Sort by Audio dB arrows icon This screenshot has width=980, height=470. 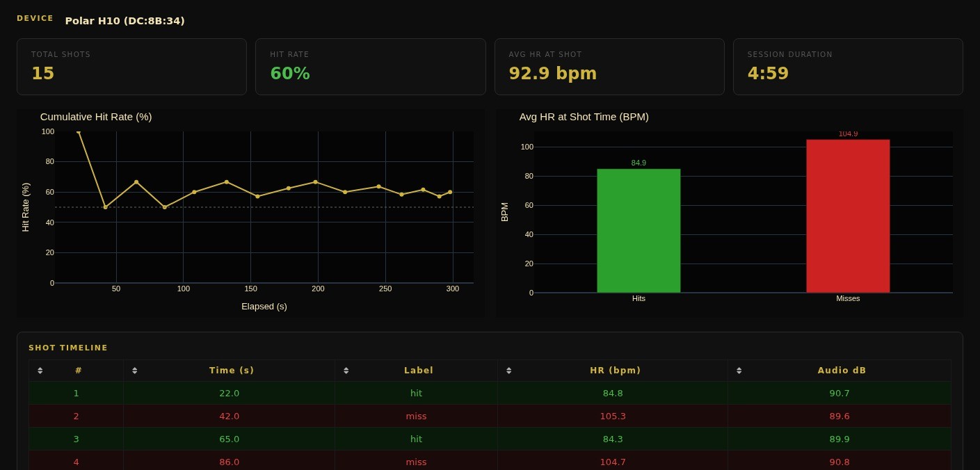739,371
